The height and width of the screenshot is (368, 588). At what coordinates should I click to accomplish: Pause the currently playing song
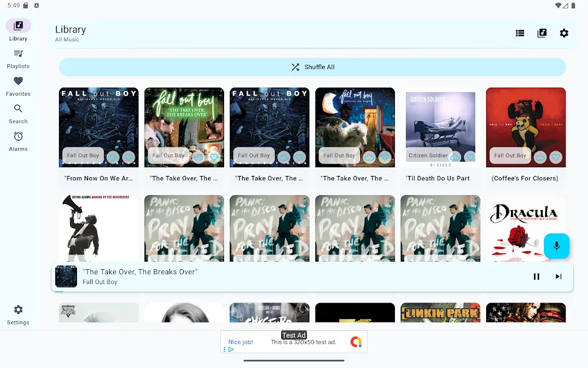[536, 277]
